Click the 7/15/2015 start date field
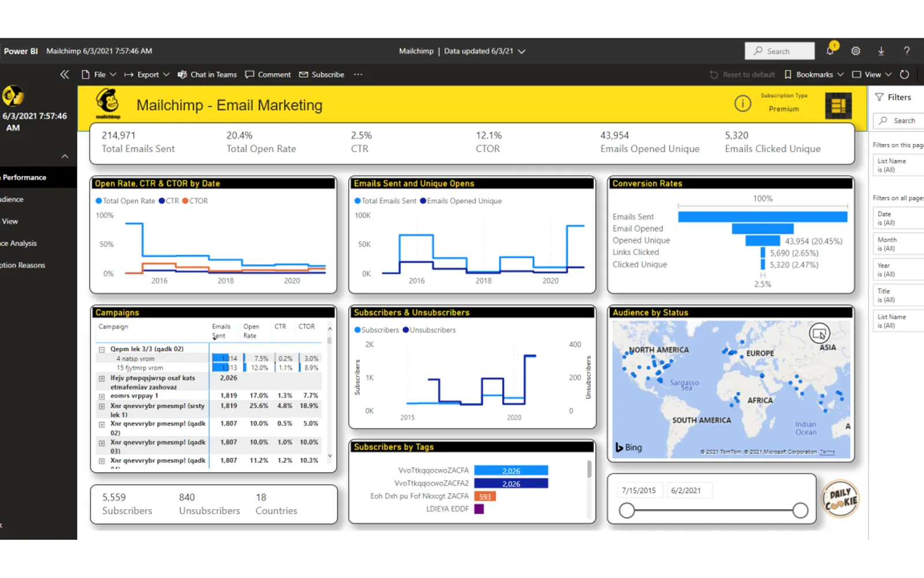Screen dimensions: 924x578 [x=639, y=491]
